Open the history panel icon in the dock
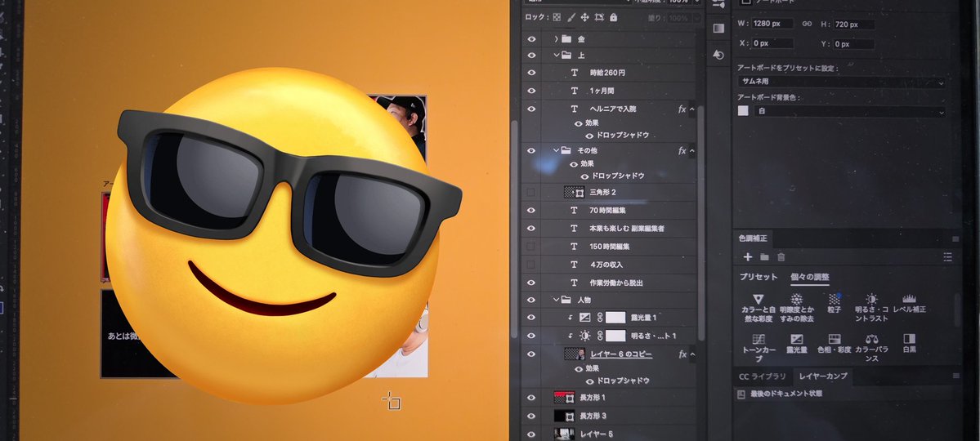The width and height of the screenshot is (980, 441). coord(718,55)
